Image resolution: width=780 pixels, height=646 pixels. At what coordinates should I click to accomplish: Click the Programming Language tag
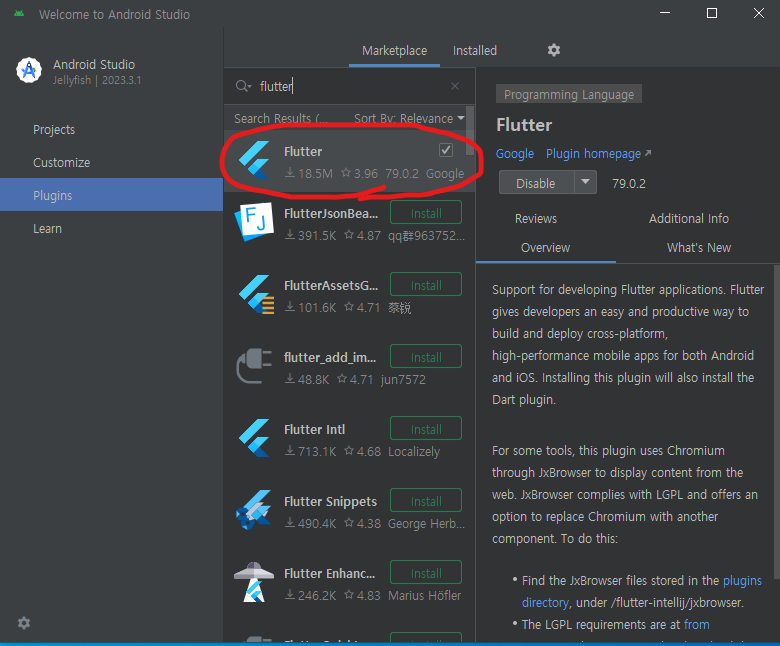point(569,94)
